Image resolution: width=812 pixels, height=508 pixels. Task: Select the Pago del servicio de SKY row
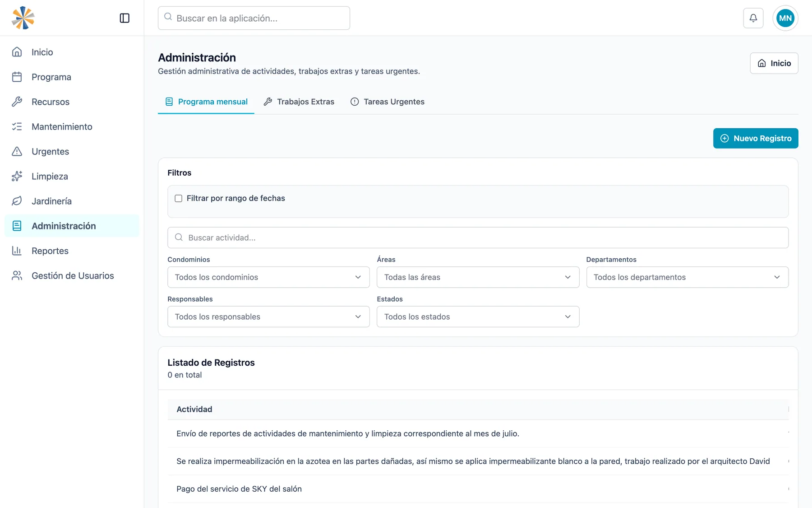(478, 489)
